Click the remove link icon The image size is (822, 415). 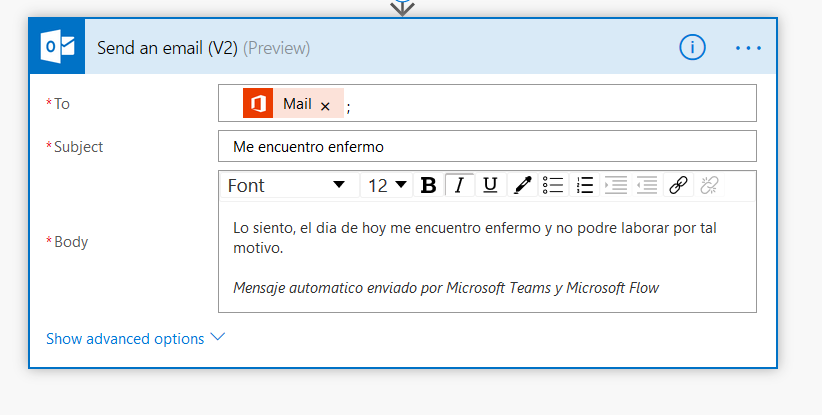(709, 185)
